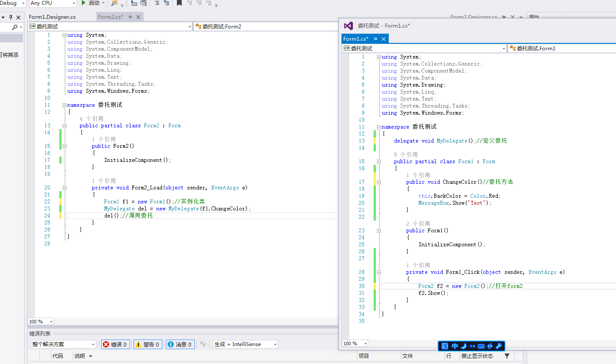Click the find in files toolbar icon
The height and width of the screenshot is (364, 616).
coord(114,3)
